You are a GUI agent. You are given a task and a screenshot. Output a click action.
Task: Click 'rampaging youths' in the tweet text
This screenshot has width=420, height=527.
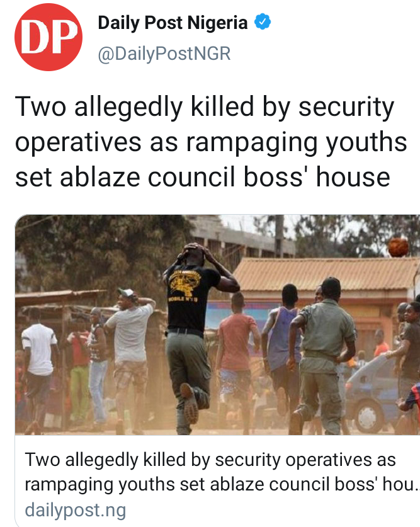(x=297, y=142)
